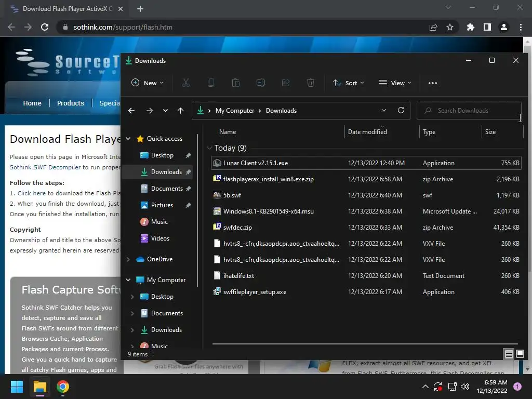Toggle Chrome side panel icon
This screenshot has width=532, height=399.
click(487, 27)
